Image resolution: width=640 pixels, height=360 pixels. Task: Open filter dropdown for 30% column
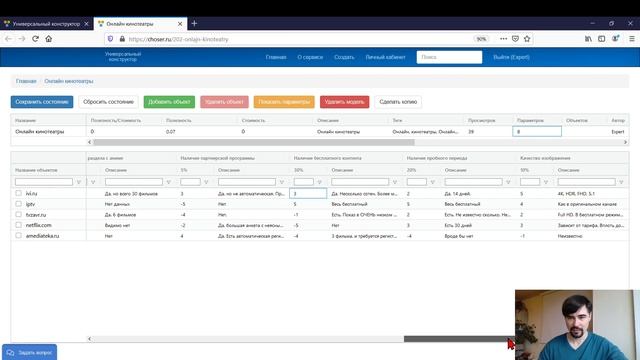pyautogui.click(x=320, y=182)
